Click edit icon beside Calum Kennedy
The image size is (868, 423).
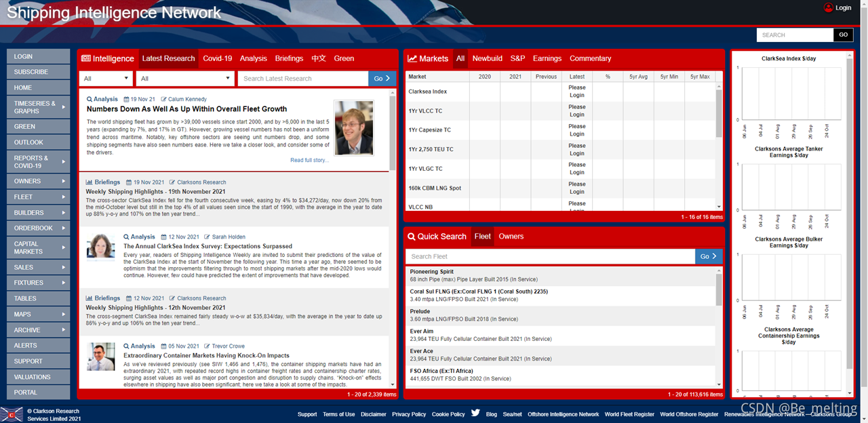point(163,99)
